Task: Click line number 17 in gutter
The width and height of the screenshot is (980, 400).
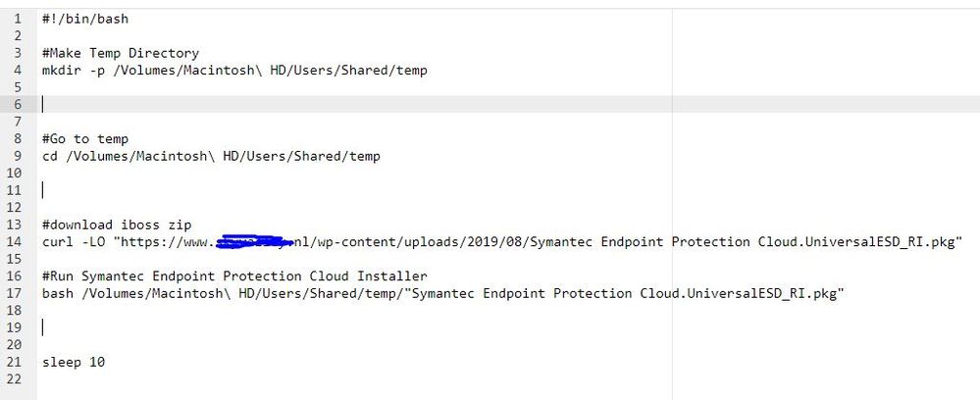Action: [x=14, y=293]
